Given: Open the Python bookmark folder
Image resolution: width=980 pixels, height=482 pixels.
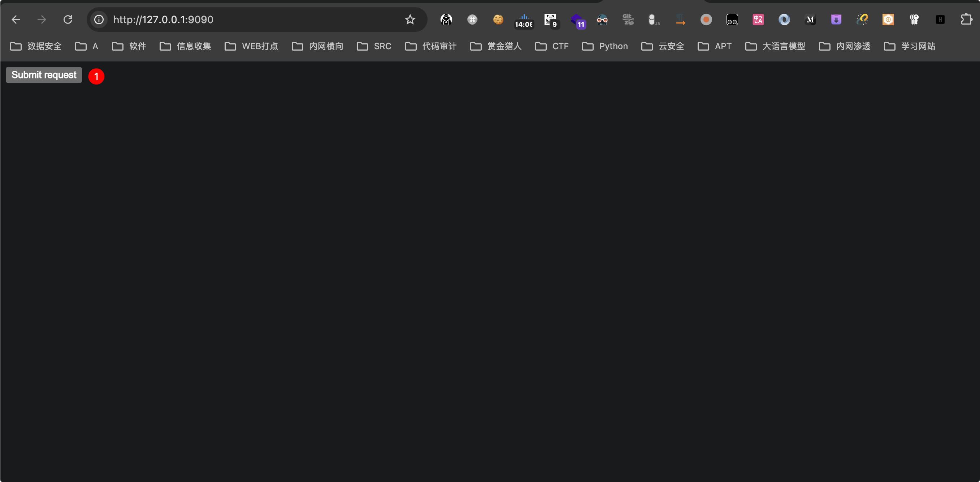Looking at the screenshot, I should (605, 46).
